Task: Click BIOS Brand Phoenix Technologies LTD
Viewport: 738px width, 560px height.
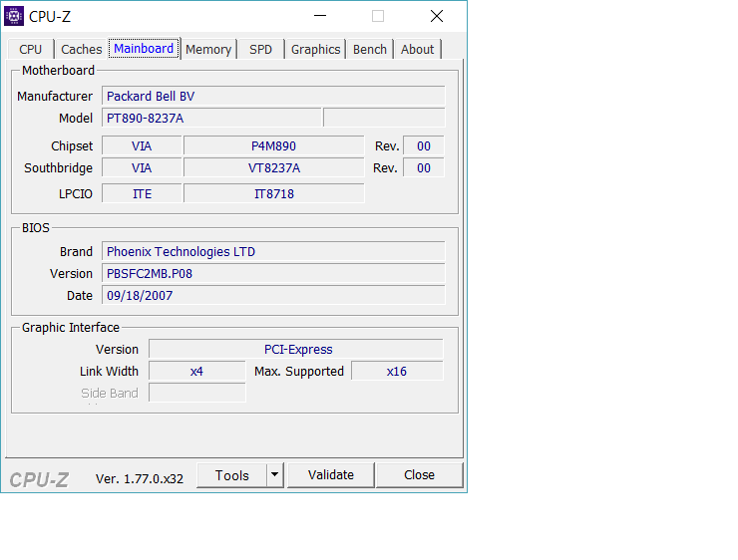Action: 273,251
